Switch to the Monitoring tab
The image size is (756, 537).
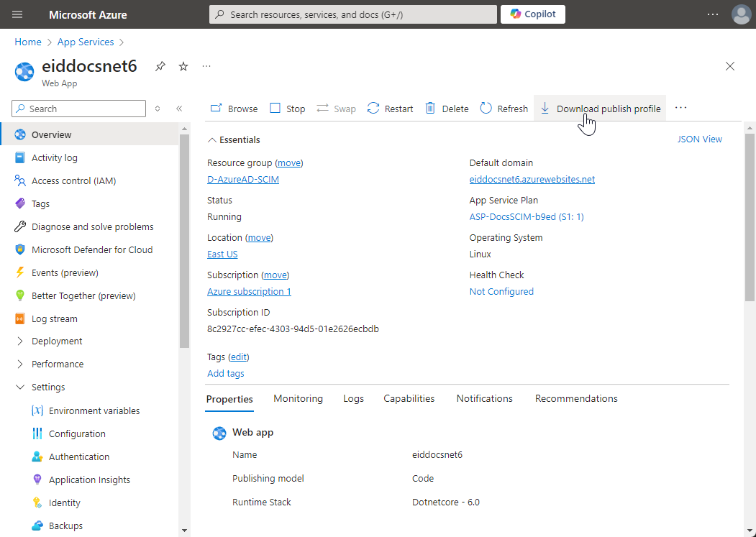pyautogui.click(x=298, y=399)
